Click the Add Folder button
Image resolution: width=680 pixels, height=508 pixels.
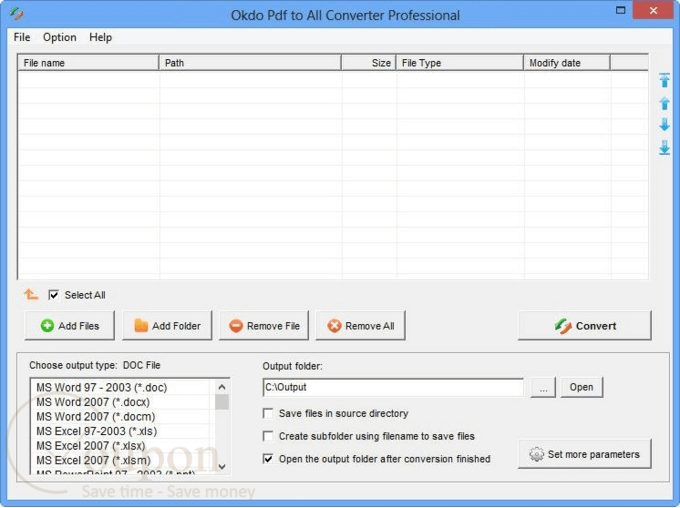[x=167, y=325]
